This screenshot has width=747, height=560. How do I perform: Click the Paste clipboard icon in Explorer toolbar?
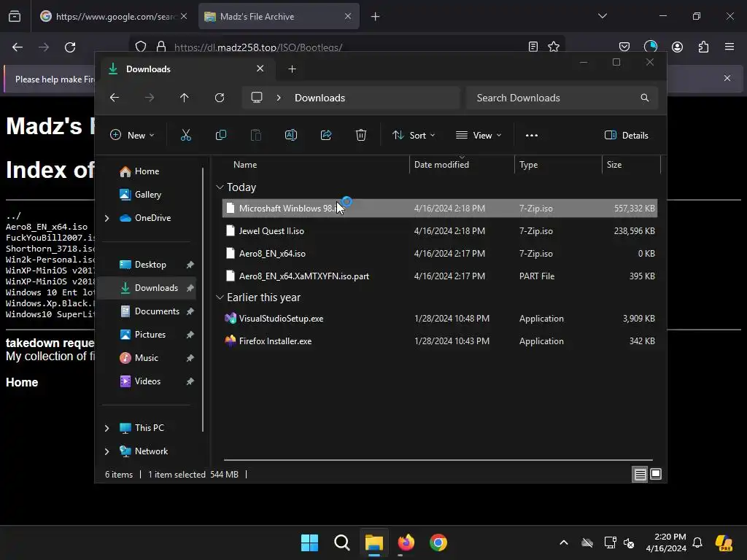(256, 135)
